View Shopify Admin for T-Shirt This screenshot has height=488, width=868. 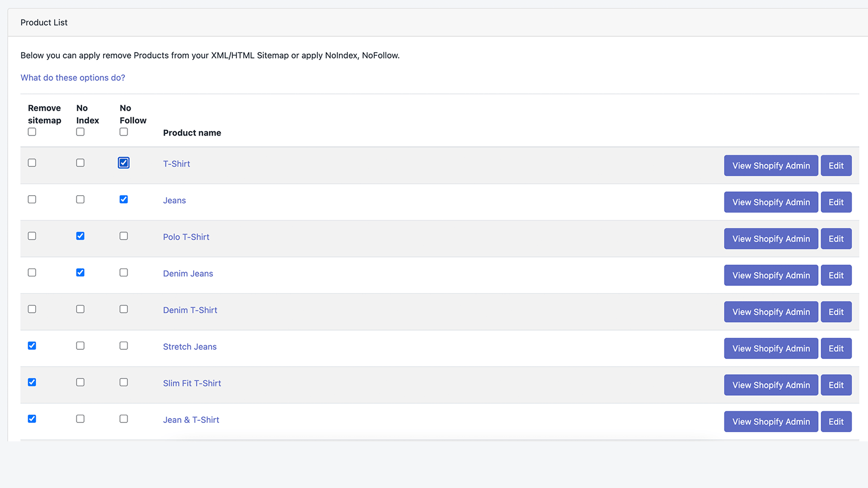(770, 166)
